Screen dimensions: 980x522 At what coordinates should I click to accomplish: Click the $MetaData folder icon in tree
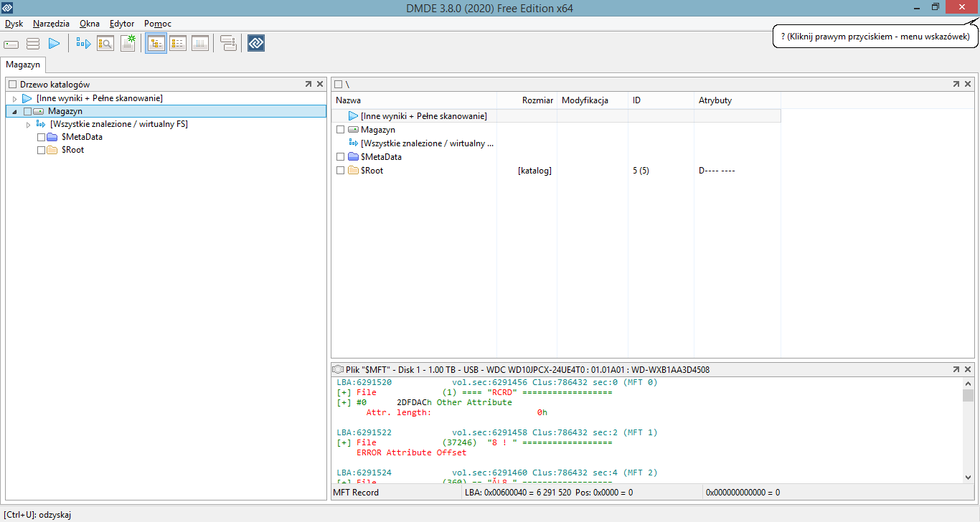click(52, 137)
